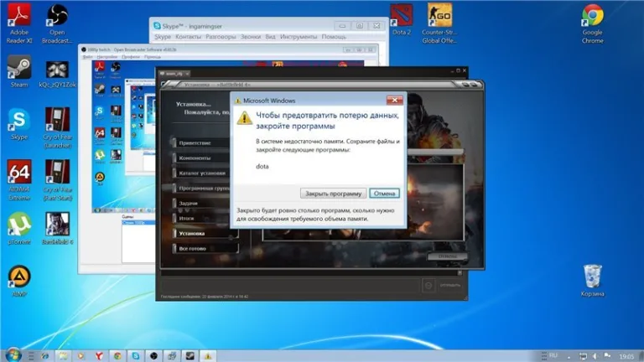The image size is (644, 362).
Task: Click the Все готово installer step
Action: (205, 248)
